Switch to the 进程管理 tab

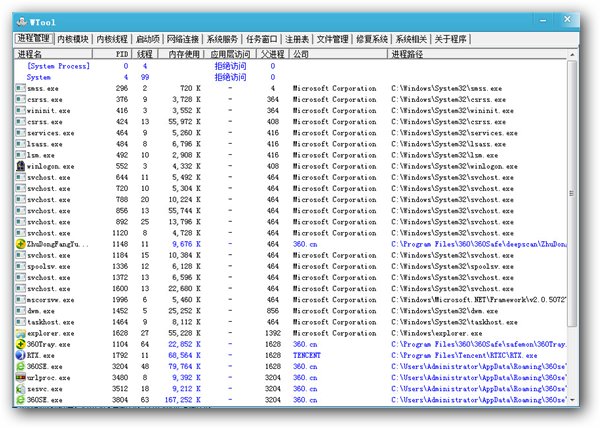coord(34,38)
